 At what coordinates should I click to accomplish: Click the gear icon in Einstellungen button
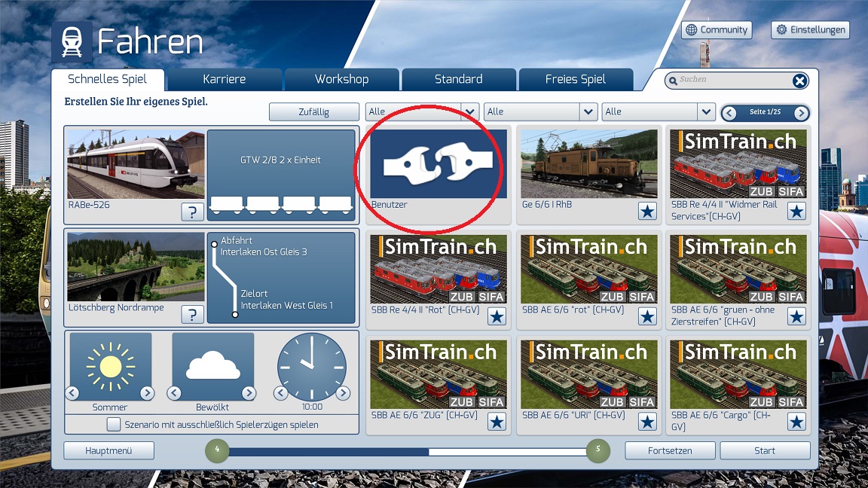coord(781,30)
